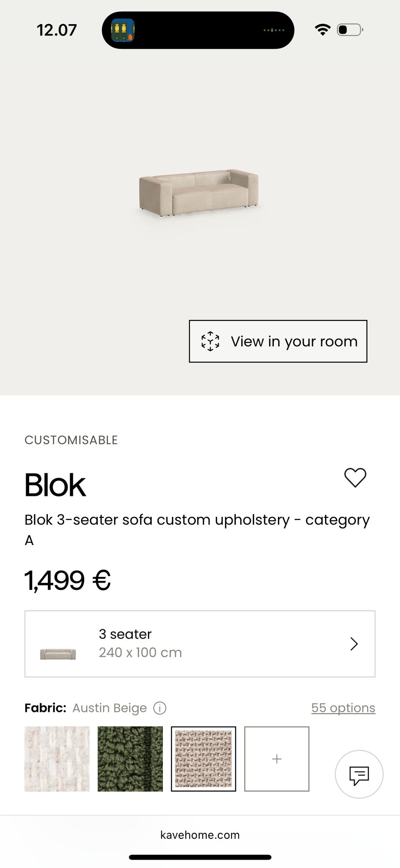The image size is (400, 868).
Task: Show more fabrics with plus tile
Action: pos(277,759)
